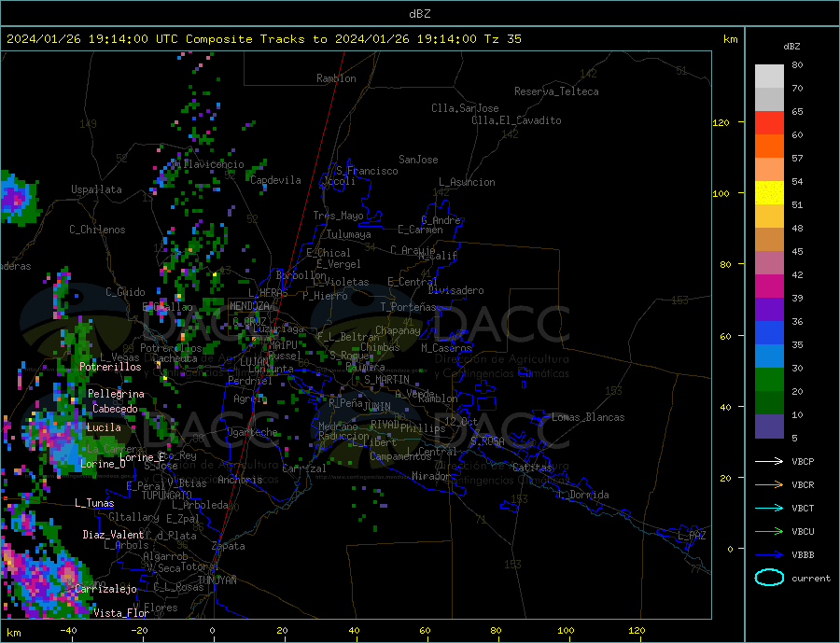Click the 'Tz 35' header text

[x=502, y=39]
